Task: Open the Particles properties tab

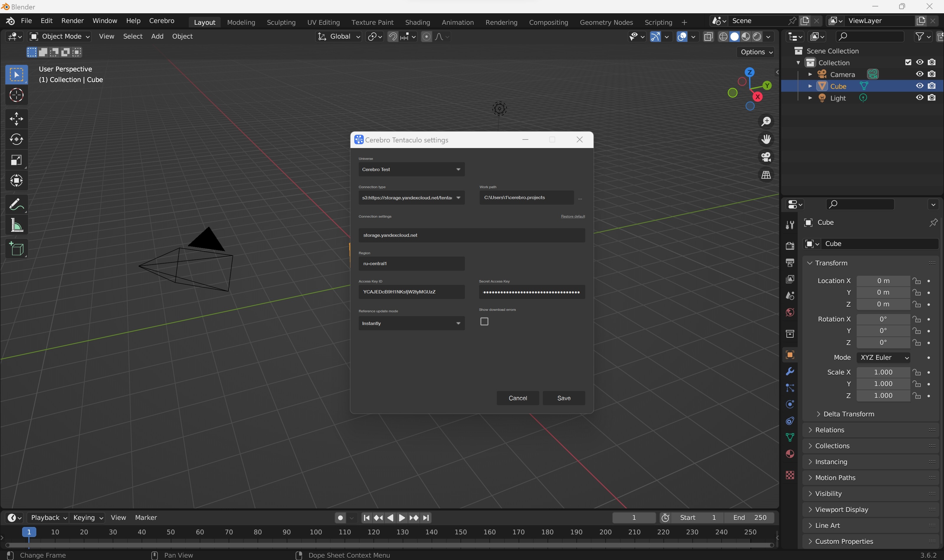Action: [x=790, y=388]
